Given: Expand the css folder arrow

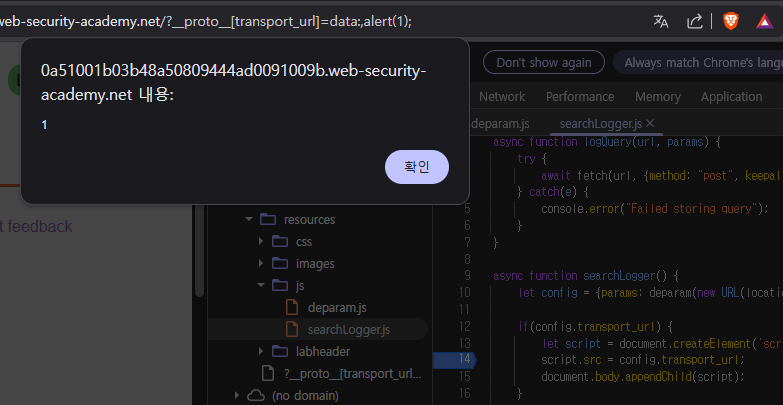Looking at the screenshot, I should pyautogui.click(x=260, y=241).
